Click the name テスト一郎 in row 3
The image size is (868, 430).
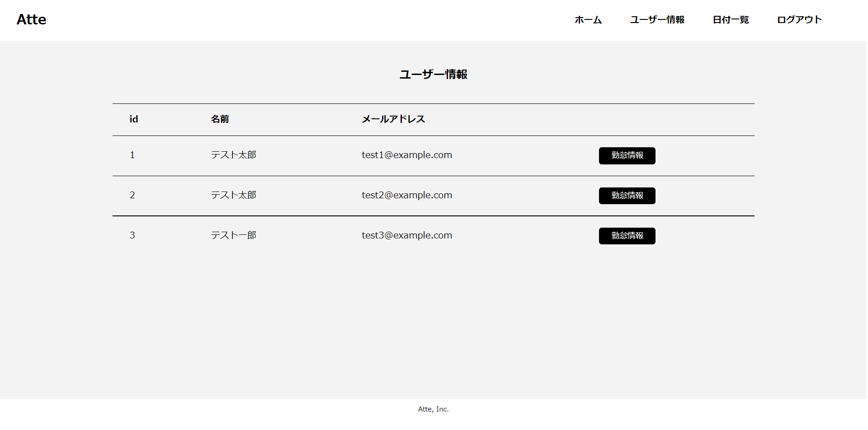tap(233, 235)
